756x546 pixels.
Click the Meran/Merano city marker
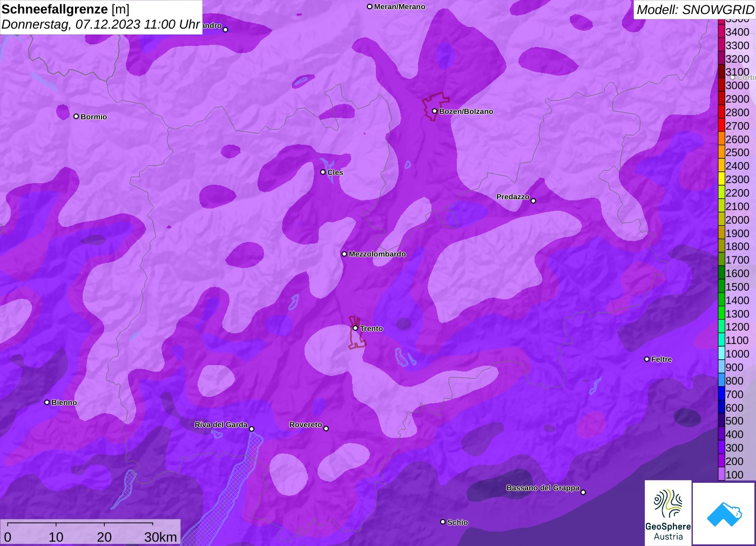(370, 7)
